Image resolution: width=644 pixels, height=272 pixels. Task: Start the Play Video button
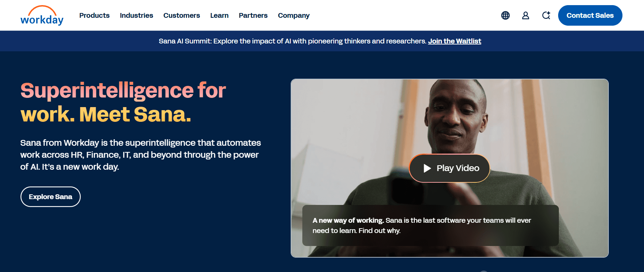(449, 168)
